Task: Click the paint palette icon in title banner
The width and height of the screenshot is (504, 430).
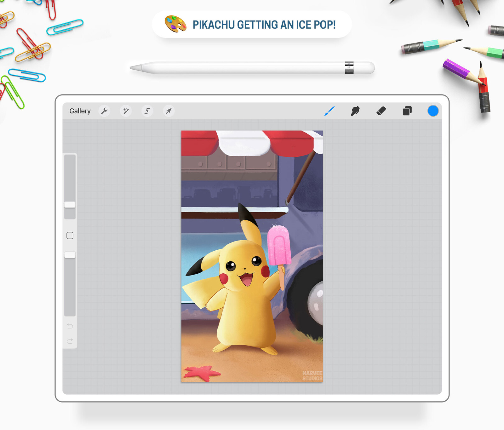Action: 175,24
